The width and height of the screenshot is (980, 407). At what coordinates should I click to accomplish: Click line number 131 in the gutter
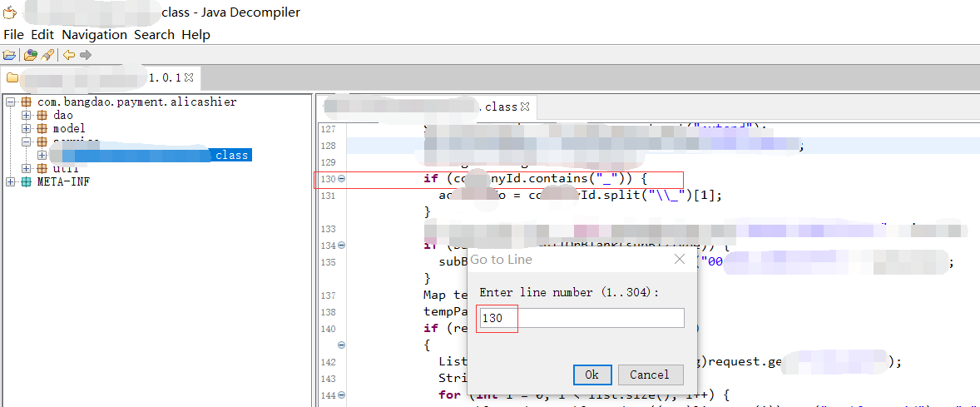coord(328,196)
